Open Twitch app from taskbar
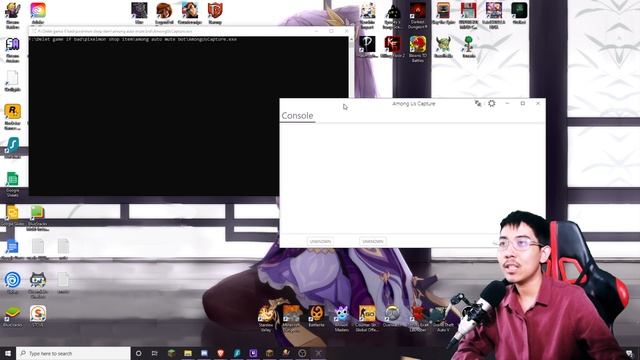The image size is (640, 360). point(253,353)
